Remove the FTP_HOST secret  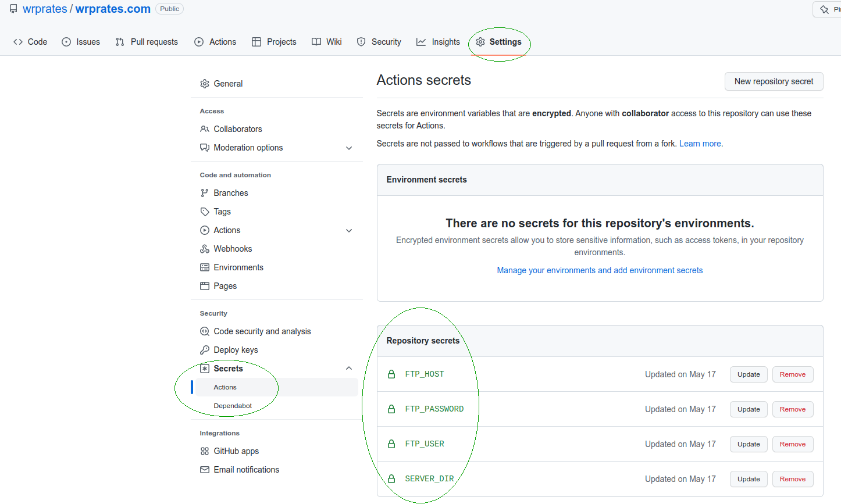pos(793,374)
